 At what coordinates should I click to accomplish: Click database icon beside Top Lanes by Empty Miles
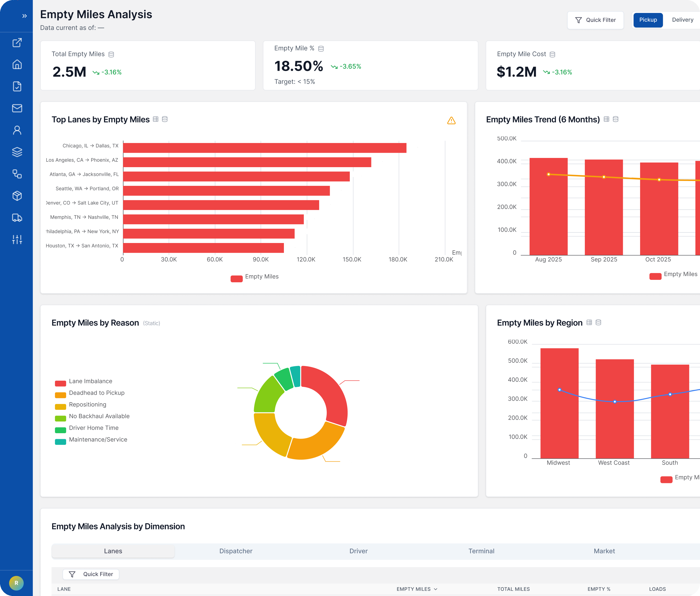point(165,119)
